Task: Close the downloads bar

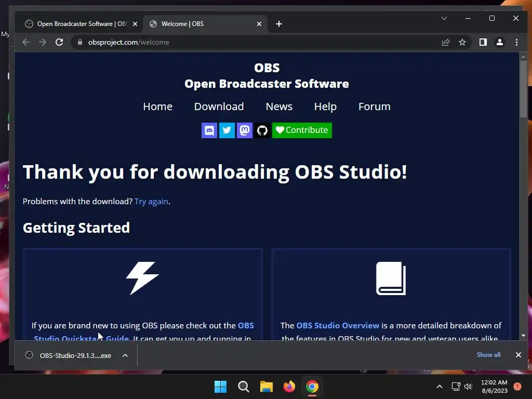Action: (518, 355)
